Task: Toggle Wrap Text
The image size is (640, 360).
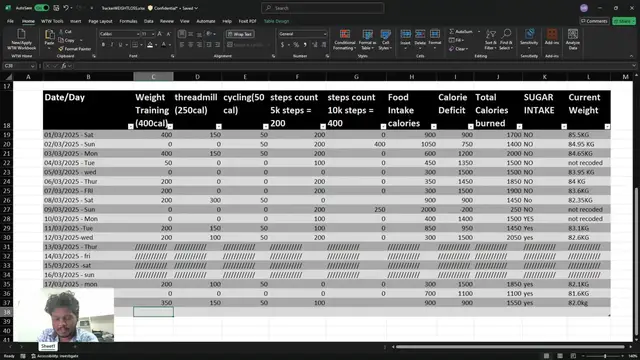Action: click(240, 34)
